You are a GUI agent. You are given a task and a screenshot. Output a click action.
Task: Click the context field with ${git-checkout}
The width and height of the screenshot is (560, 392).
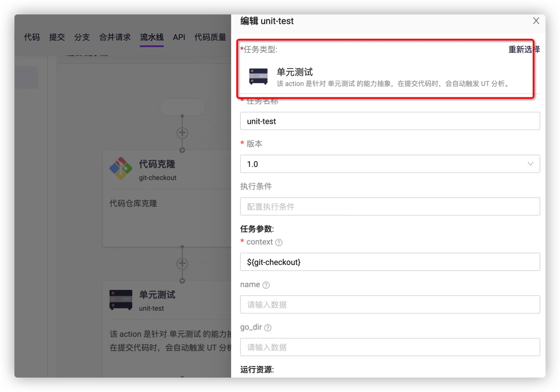tap(390, 262)
